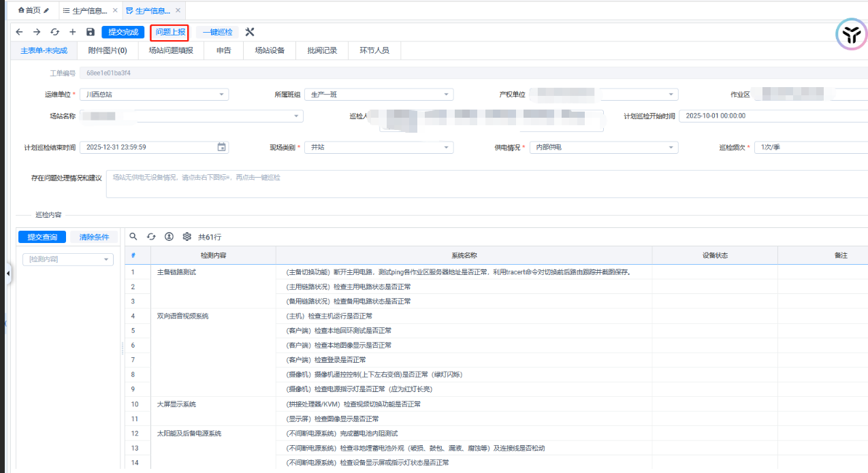Open the 附件图片(0) tab
The width and height of the screenshot is (868, 473).
pos(108,50)
